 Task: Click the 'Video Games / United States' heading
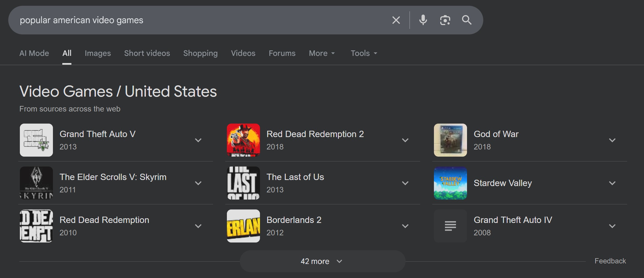point(118,91)
